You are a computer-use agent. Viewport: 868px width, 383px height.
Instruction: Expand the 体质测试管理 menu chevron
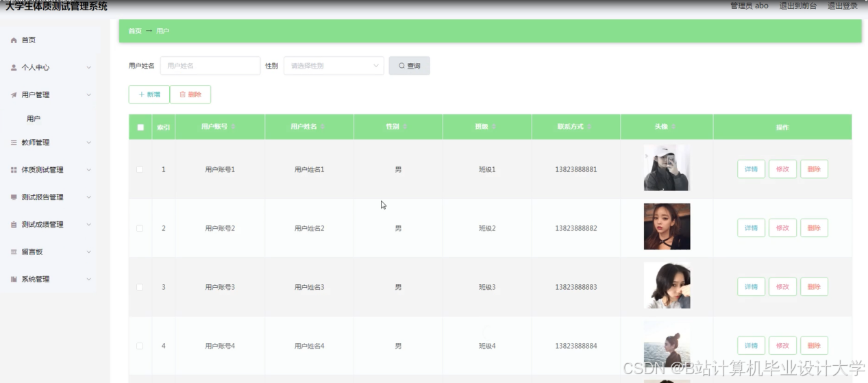(89, 170)
